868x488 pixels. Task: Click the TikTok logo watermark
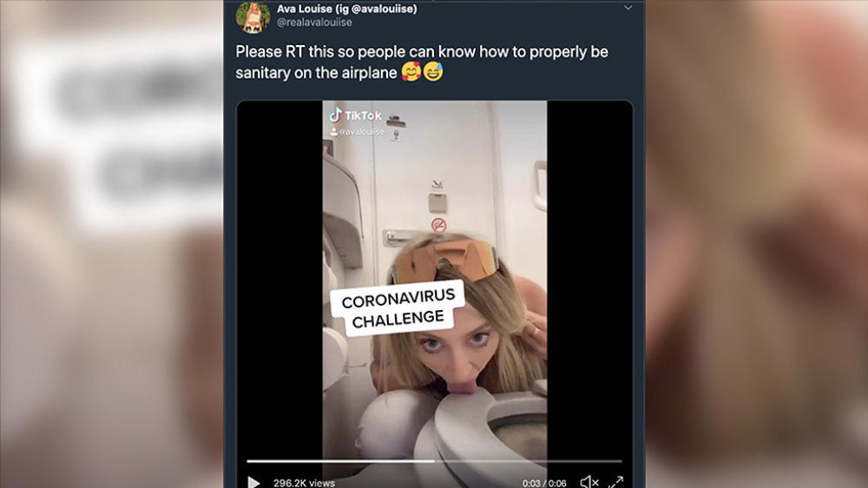point(355,115)
